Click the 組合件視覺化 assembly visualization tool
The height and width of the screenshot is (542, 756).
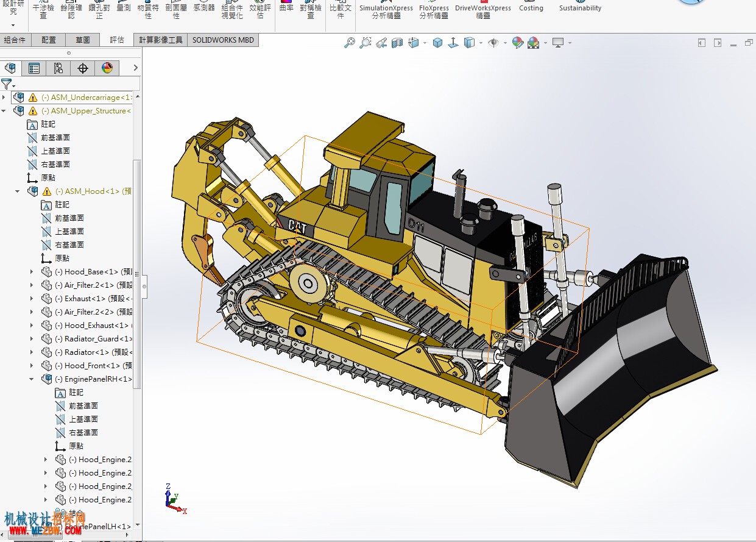point(232,10)
